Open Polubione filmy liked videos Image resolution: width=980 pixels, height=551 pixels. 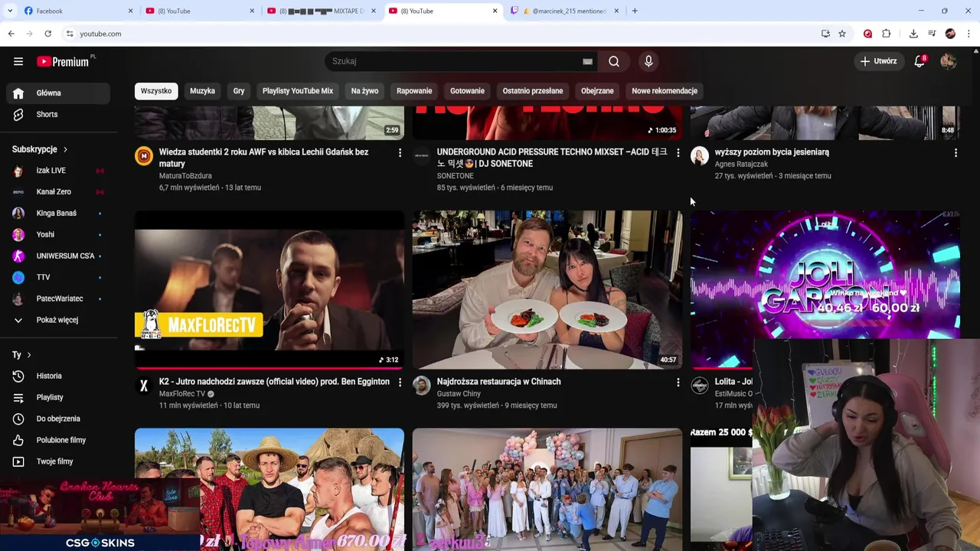58,440
